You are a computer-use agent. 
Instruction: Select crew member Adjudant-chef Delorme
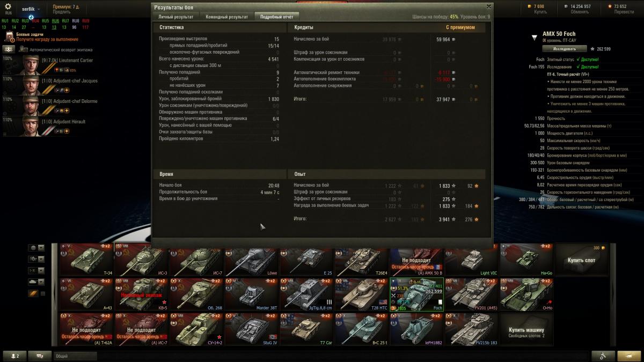[x=52, y=106]
